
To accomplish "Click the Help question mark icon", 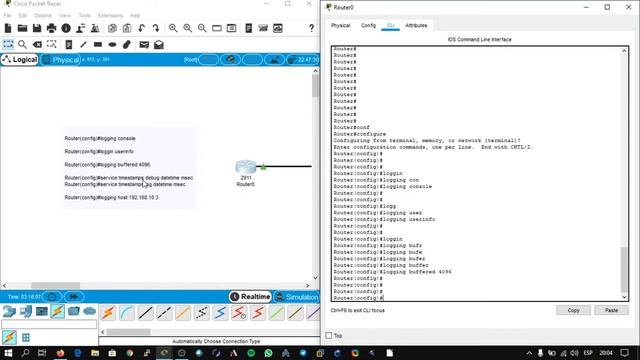I will 311,28.
